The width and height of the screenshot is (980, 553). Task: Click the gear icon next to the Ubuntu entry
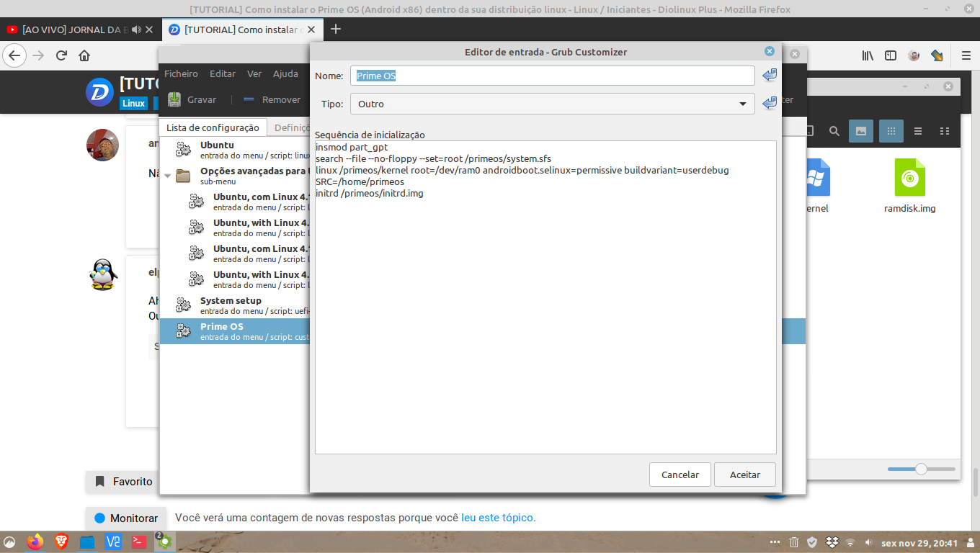[183, 150]
